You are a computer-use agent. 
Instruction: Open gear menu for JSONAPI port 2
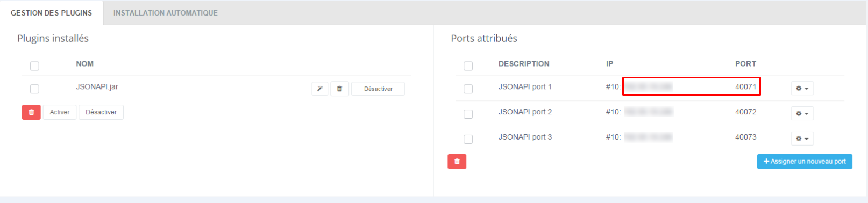coord(802,113)
